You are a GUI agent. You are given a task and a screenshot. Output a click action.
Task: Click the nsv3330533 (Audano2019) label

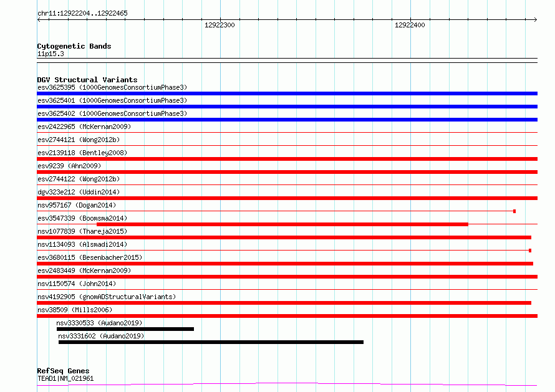pos(99,323)
